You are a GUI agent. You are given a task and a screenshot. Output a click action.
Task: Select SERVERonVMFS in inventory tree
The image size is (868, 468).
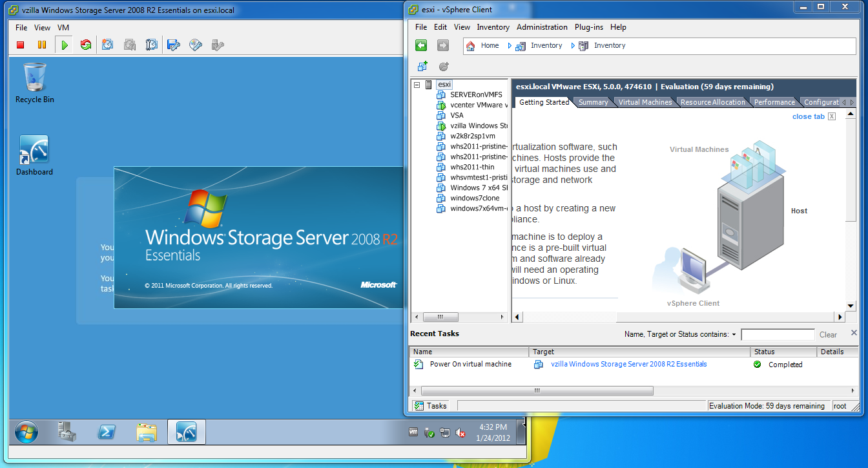point(476,95)
